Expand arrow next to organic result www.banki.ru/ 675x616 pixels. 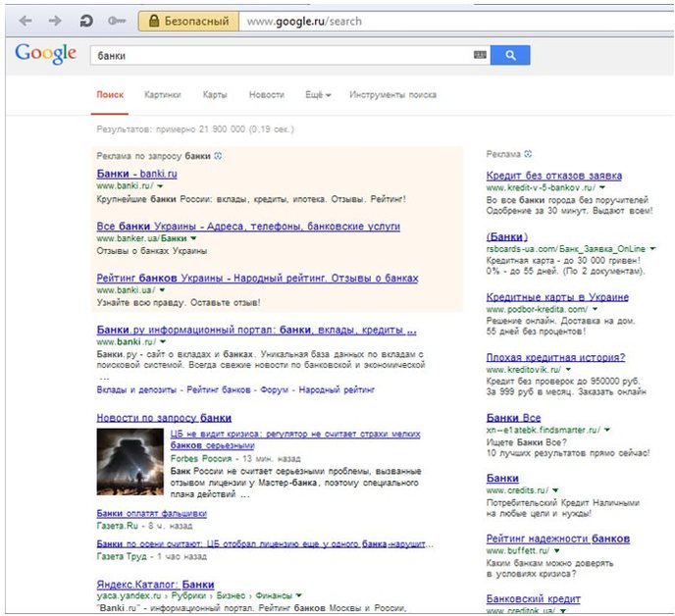pos(163,341)
